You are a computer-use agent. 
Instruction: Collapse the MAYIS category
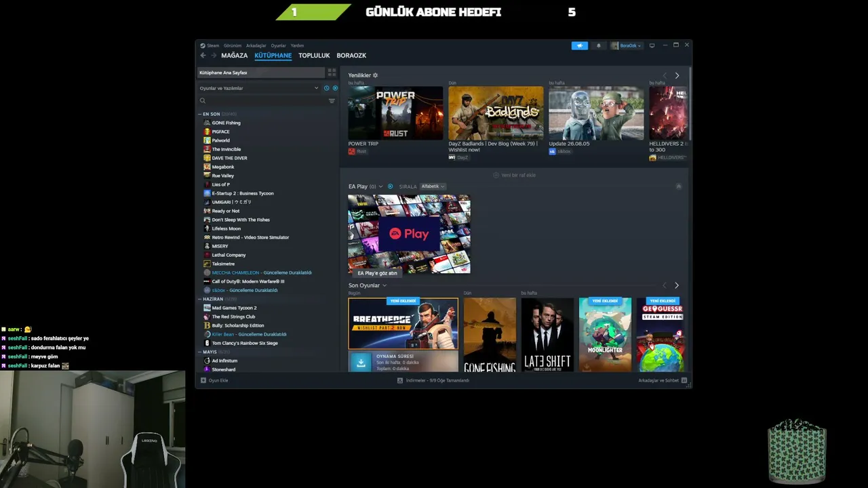click(x=200, y=352)
